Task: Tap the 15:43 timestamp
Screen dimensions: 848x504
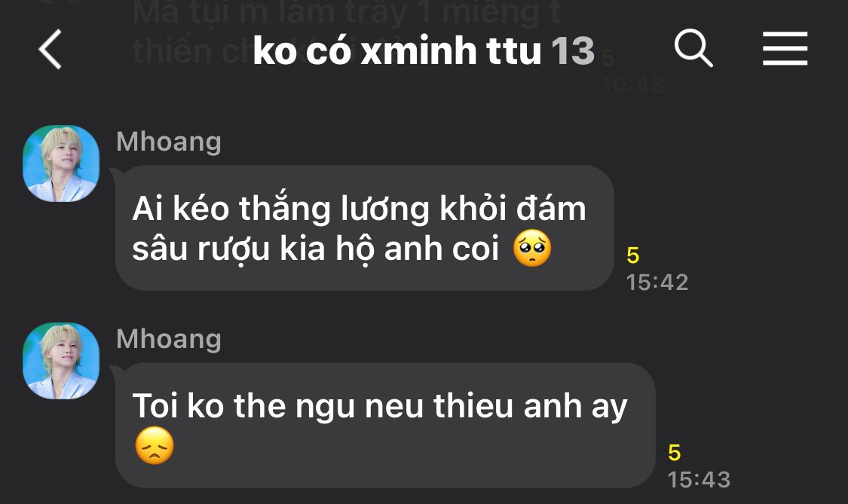Action: [699, 480]
